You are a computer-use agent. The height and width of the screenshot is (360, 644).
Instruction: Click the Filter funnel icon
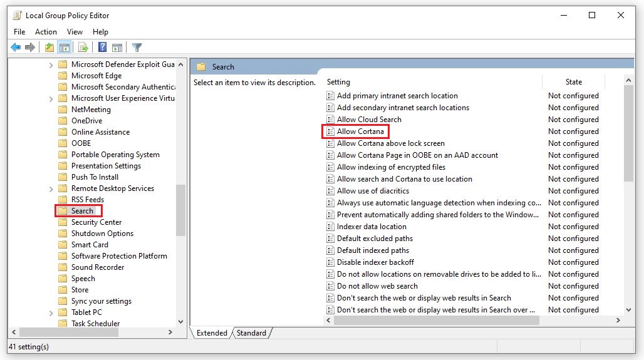(x=137, y=48)
